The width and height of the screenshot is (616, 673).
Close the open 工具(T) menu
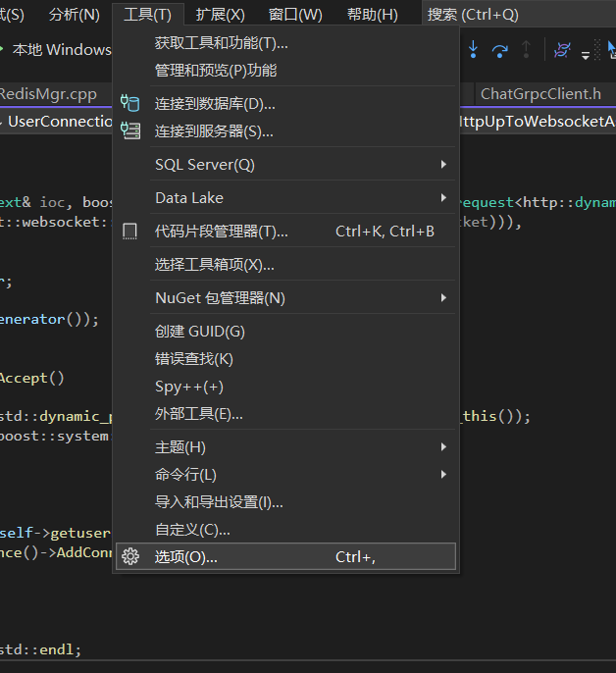[147, 15]
